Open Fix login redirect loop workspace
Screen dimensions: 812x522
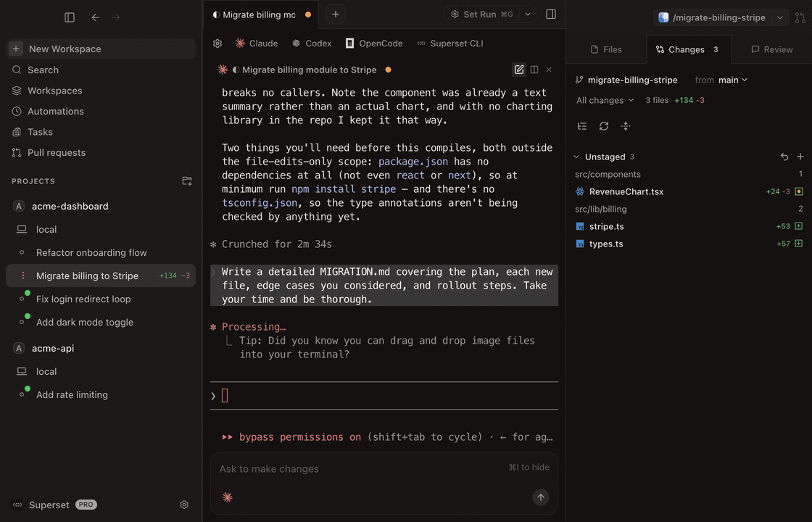click(101, 299)
